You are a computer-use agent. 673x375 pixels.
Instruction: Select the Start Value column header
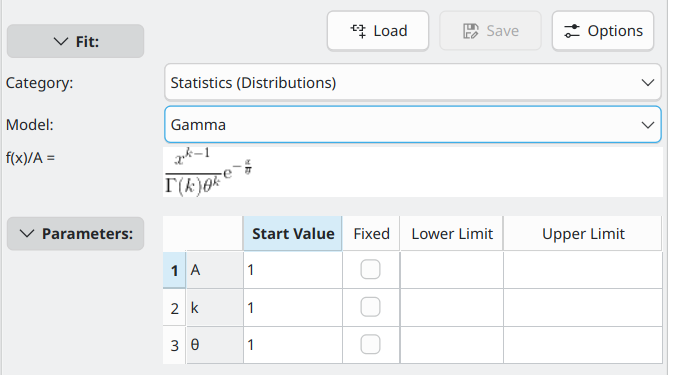pos(293,234)
